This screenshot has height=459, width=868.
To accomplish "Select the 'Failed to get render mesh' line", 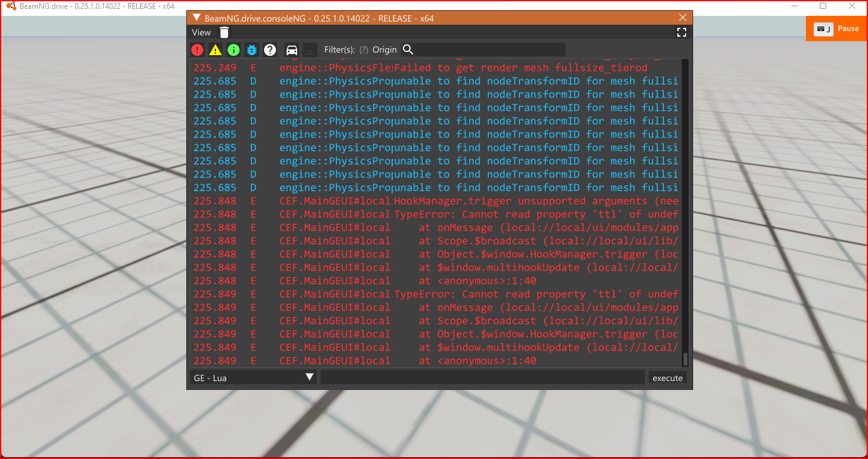I will click(x=436, y=68).
